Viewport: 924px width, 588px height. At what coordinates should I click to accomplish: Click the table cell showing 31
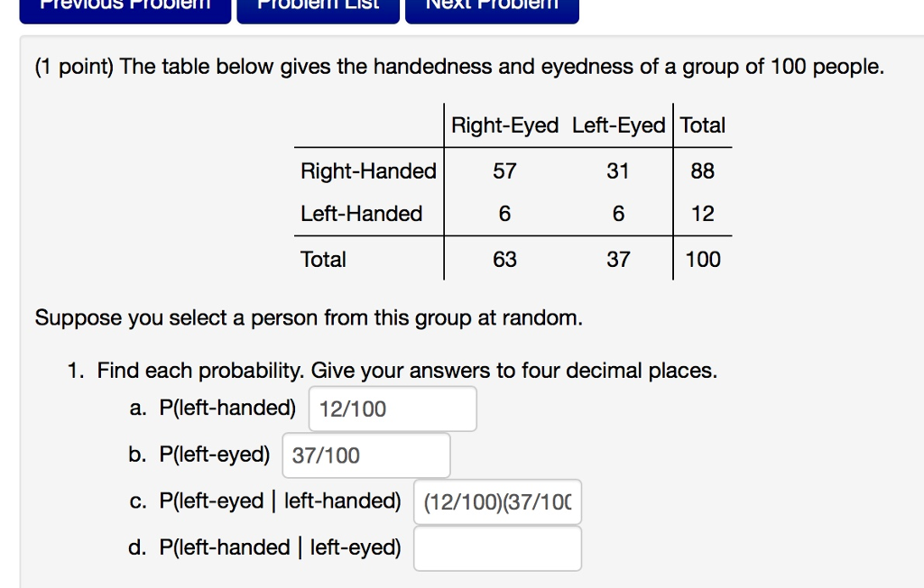(x=618, y=171)
